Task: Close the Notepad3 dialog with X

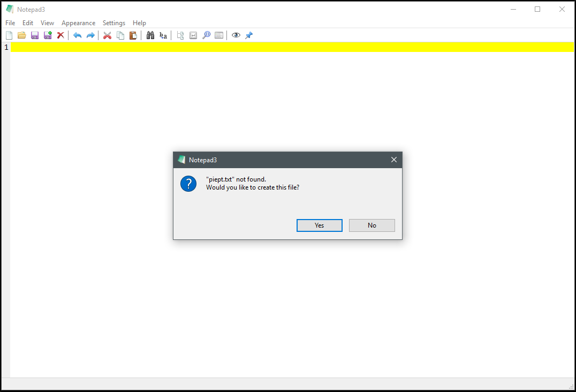Action: coord(394,160)
